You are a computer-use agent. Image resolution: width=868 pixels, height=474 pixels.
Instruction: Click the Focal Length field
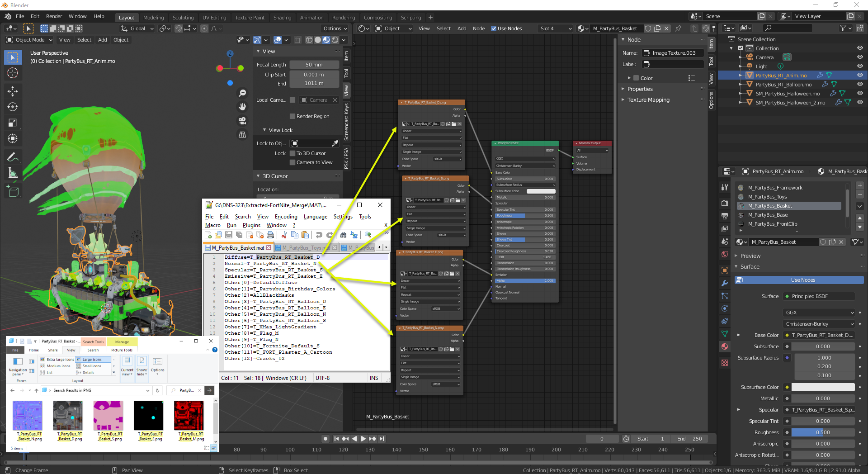tap(314, 65)
